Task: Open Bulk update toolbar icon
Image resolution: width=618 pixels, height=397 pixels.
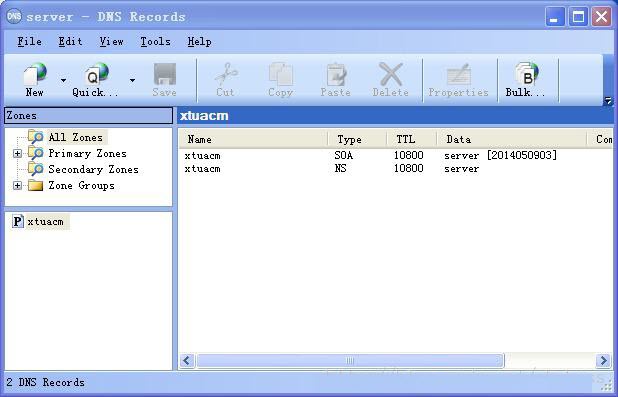Action: (x=526, y=74)
